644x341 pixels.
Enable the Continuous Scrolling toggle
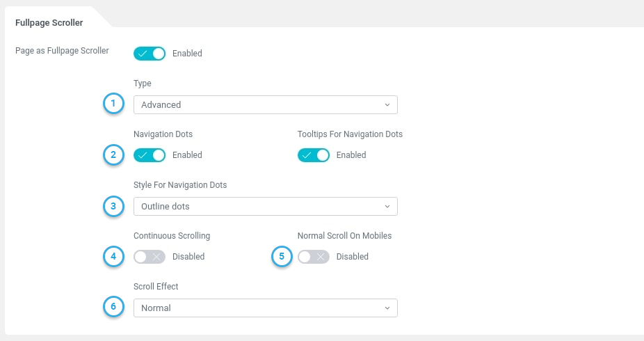150,257
